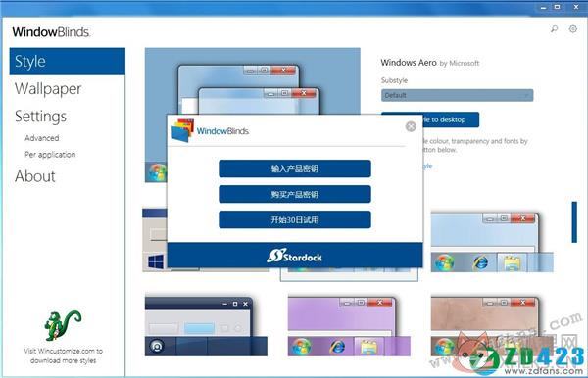
Task: Open the gear settings icon
Action: (572, 28)
